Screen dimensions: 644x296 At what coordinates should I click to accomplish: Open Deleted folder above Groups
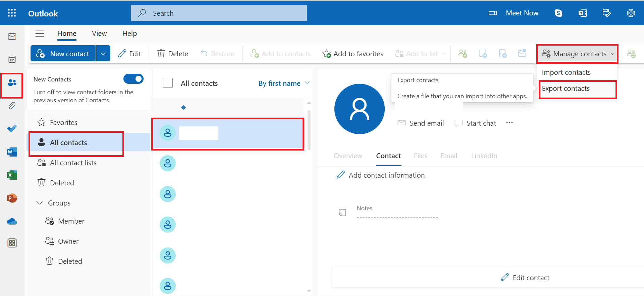[x=89, y=183]
